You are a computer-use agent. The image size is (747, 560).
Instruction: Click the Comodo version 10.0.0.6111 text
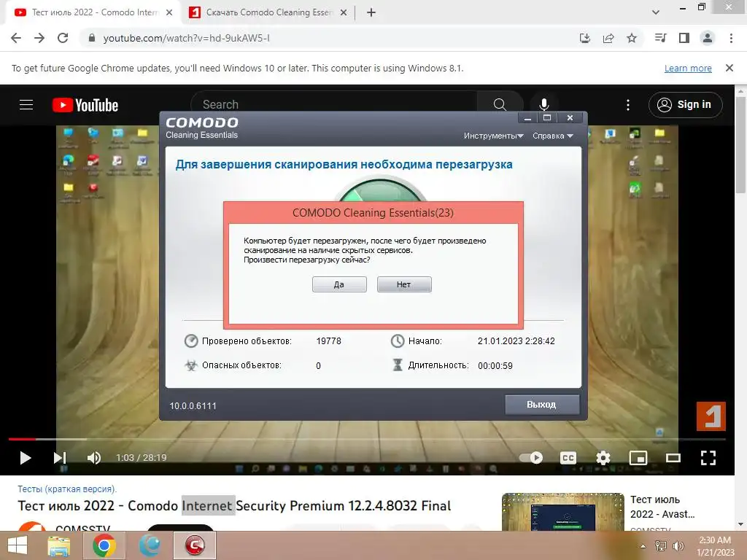point(193,406)
